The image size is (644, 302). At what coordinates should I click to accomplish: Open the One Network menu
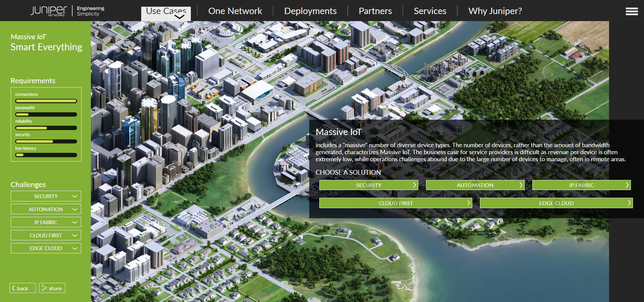235,11
